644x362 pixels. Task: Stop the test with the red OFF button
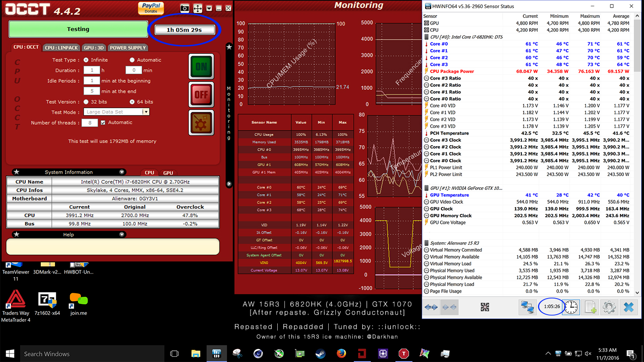click(x=201, y=94)
